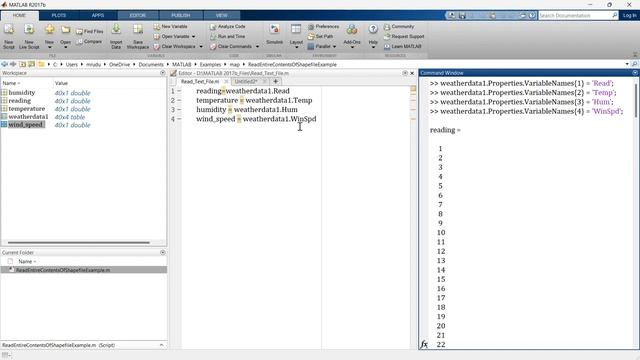Switch to the HOME tab

pos(19,16)
